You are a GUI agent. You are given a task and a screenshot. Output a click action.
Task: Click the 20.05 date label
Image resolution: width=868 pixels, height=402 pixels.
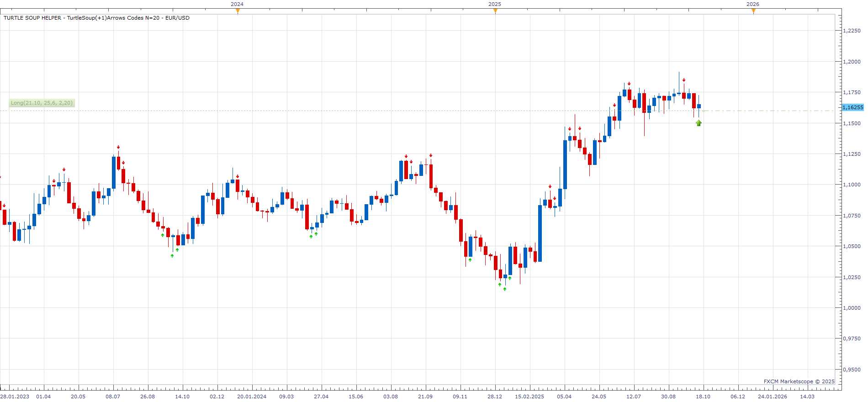pyautogui.click(x=78, y=397)
